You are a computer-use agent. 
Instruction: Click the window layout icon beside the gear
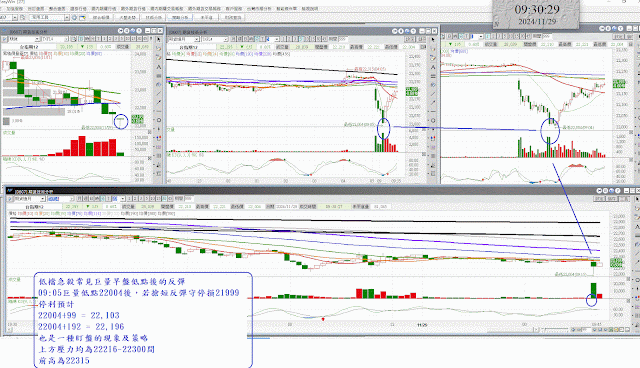[x=82, y=17]
